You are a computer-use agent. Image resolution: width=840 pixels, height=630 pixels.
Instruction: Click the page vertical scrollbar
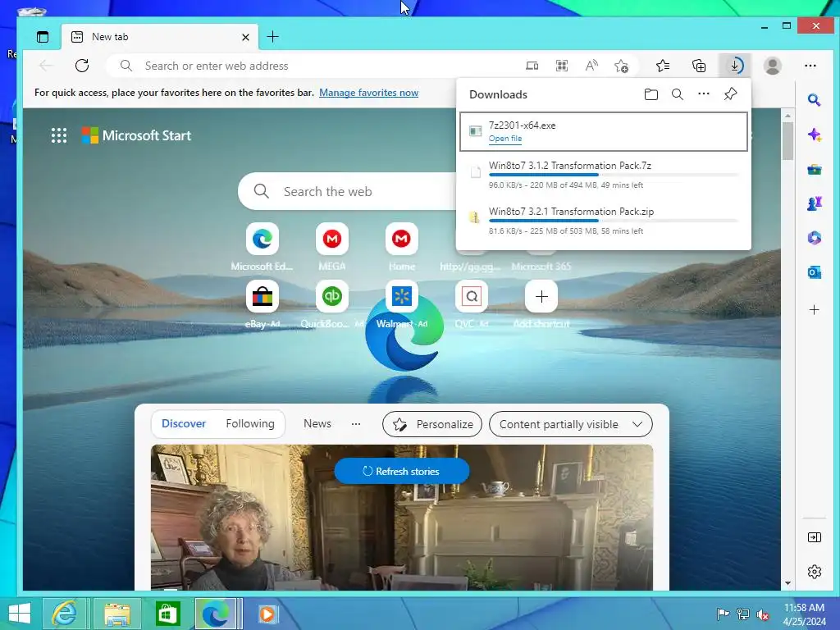tap(787, 140)
